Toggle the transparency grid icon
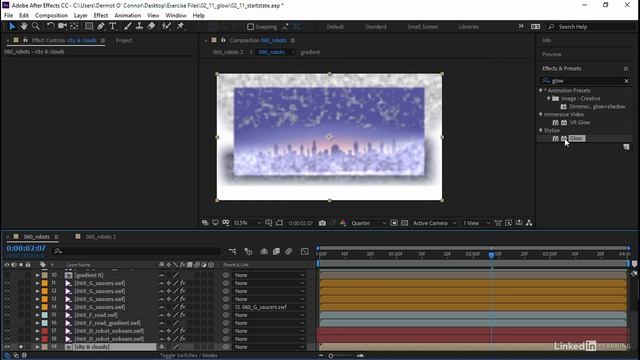Viewport: 640px width, 360px height. tap(404, 223)
